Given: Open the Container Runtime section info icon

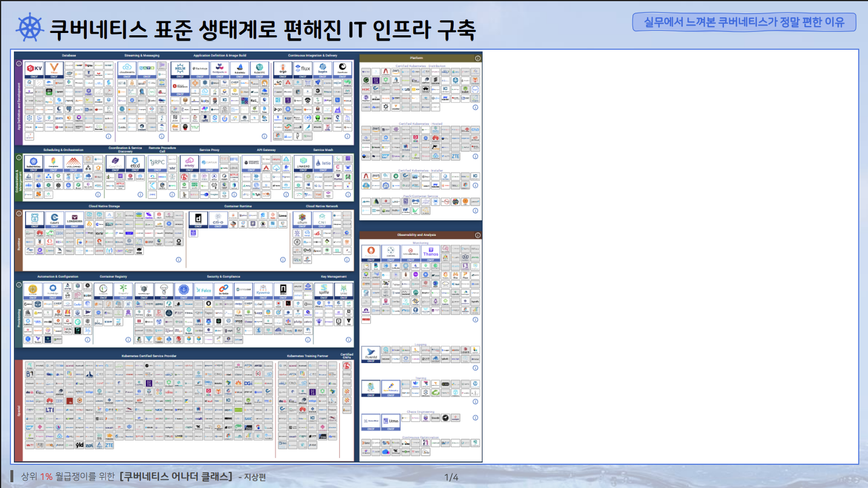Looking at the screenshot, I should coord(283,260).
